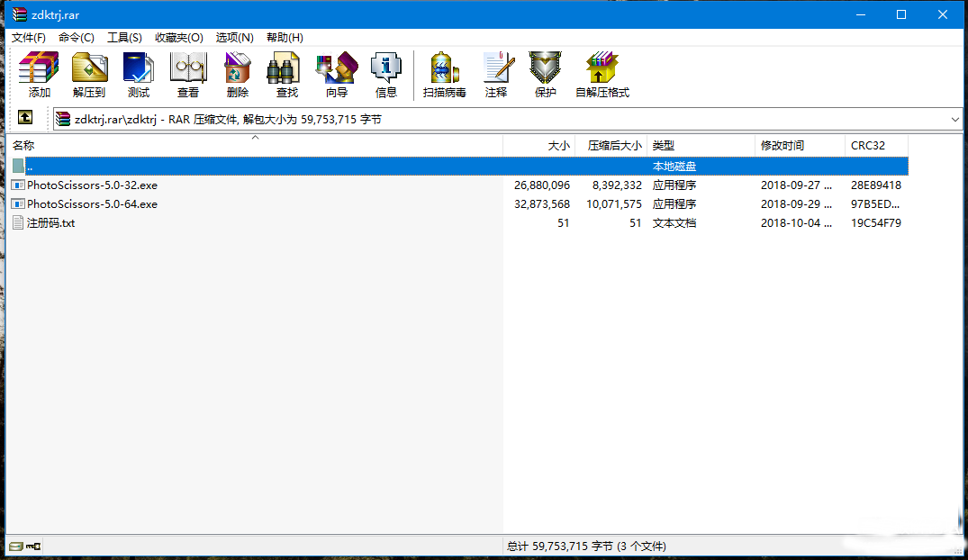Click the PhotoScissors-5.0-64.exe file icon

(19, 203)
